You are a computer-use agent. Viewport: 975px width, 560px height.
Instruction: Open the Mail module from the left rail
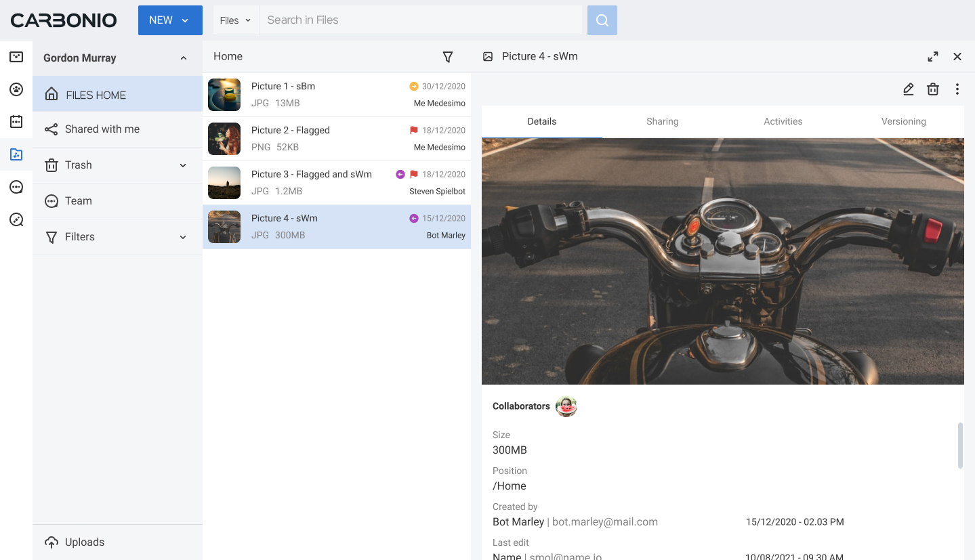[16, 57]
